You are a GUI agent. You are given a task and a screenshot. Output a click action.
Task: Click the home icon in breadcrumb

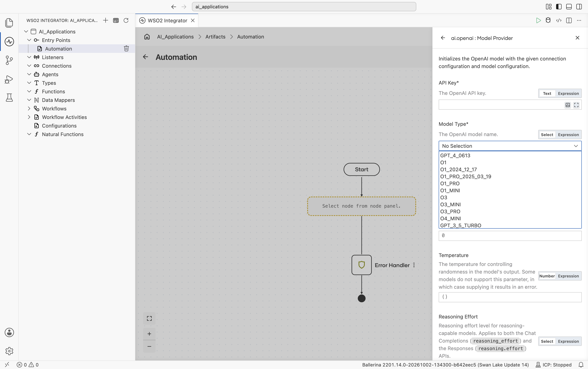pos(147,37)
